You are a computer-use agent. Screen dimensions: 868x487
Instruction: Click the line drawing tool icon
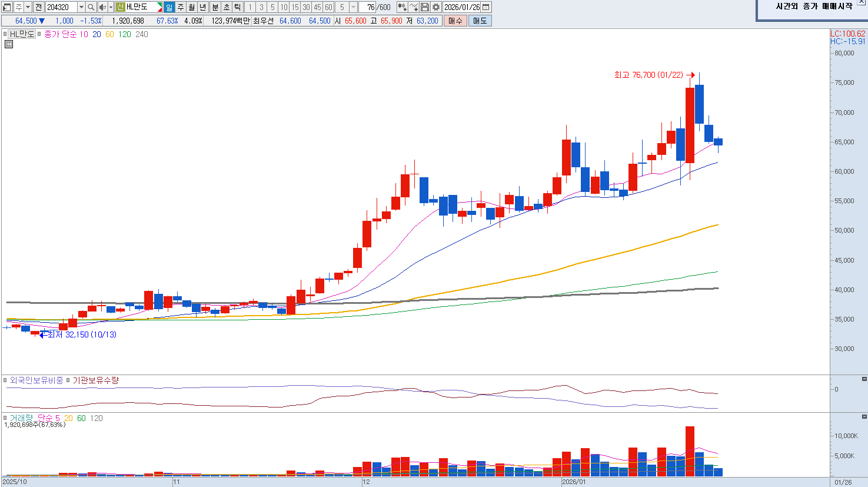point(414,7)
